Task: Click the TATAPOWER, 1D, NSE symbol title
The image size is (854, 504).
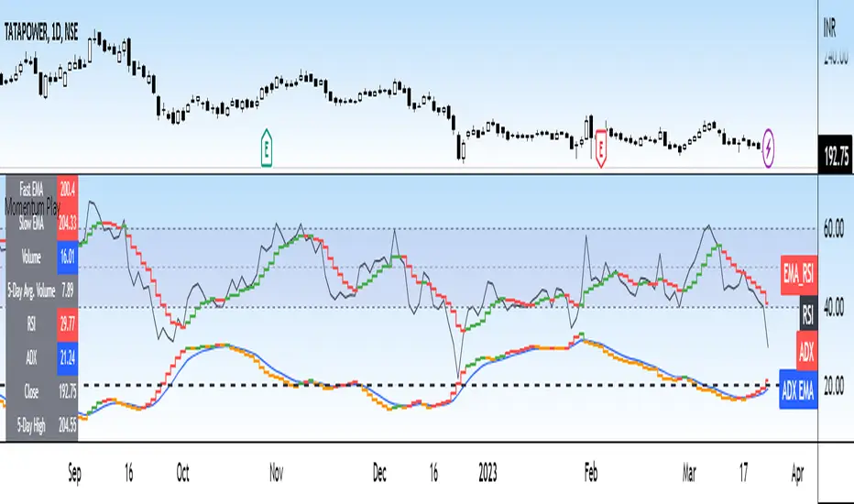Action: 41,32
